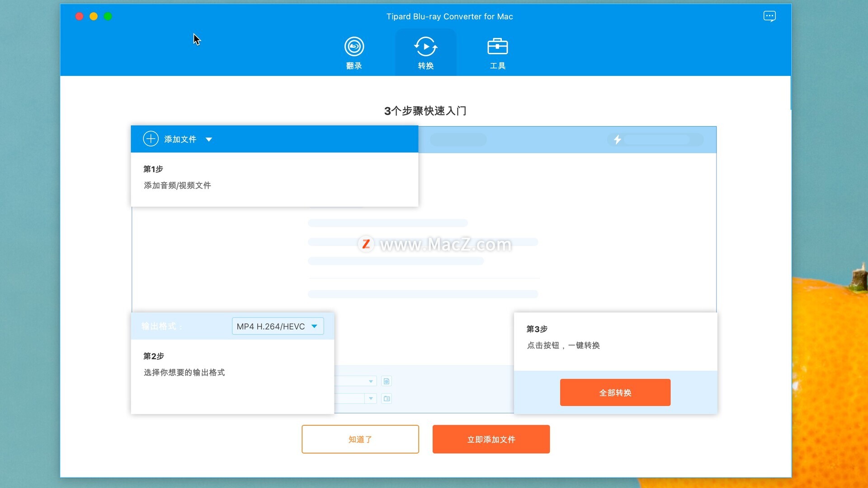Click the 第1步 step heading
868x488 pixels.
[153, 169]
